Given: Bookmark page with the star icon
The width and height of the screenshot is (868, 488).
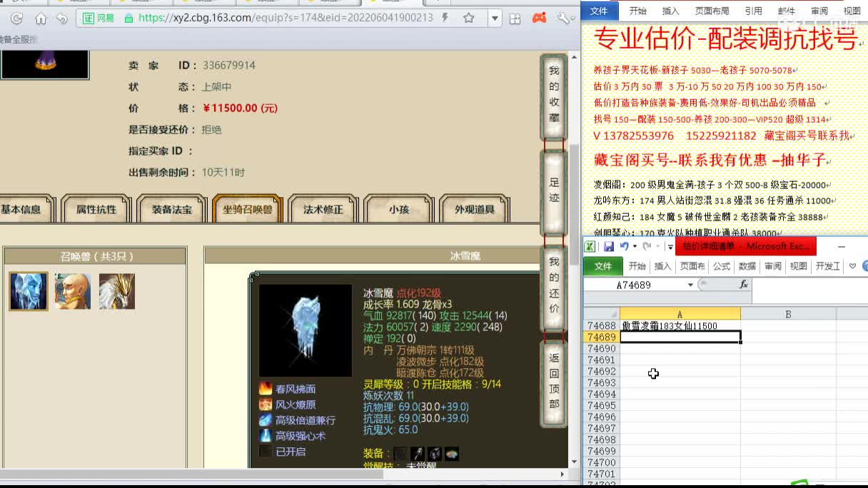Looking at the screenshot, I should [469, 18].
